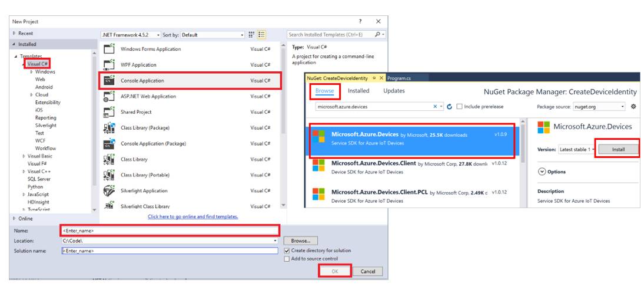
Task: Expand the Cloud tree node
Action: click(x=32, y=94)
